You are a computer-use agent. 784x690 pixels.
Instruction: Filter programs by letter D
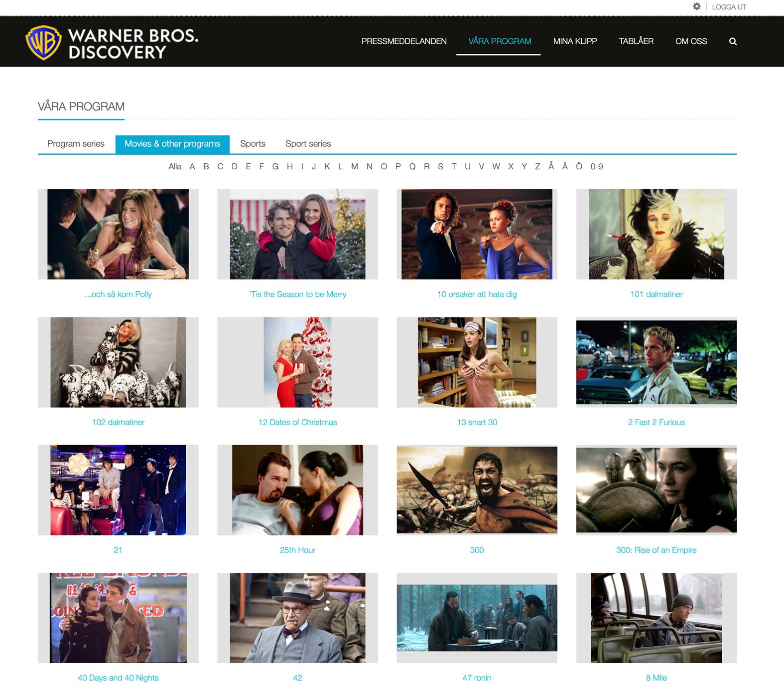235,167
